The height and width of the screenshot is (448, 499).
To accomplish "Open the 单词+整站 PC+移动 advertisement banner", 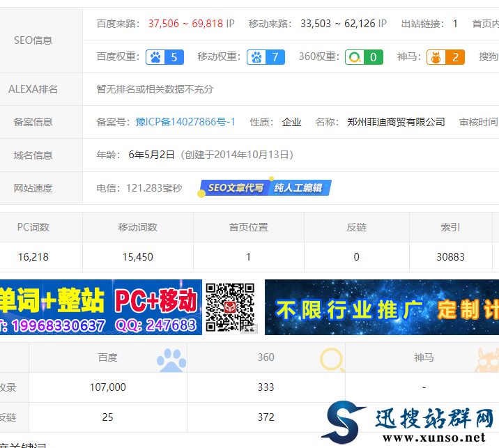I will pyautogui.click(x=100, y=307).
